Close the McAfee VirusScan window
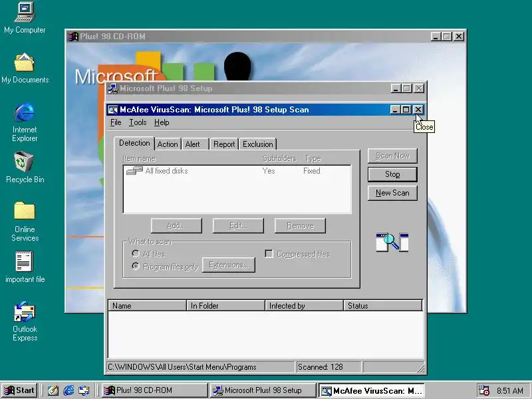The width and height of the screenshot is (532, 399). point(418,110)
